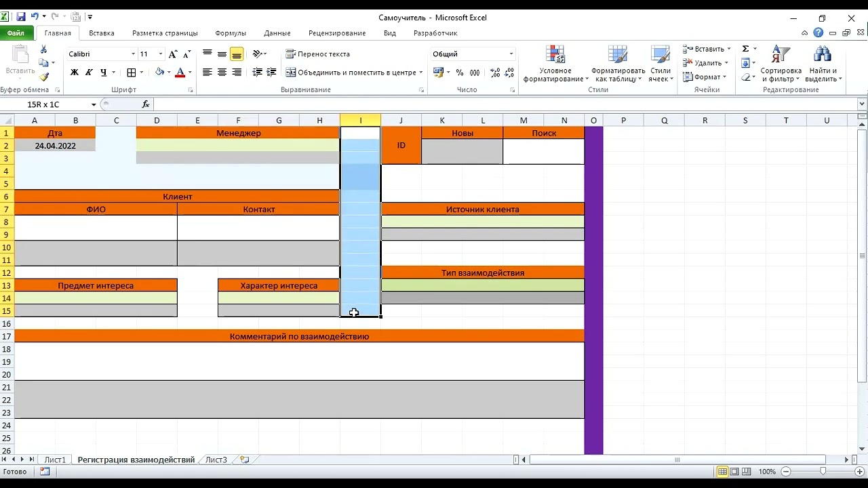Align text left

(x=208, y=73)
